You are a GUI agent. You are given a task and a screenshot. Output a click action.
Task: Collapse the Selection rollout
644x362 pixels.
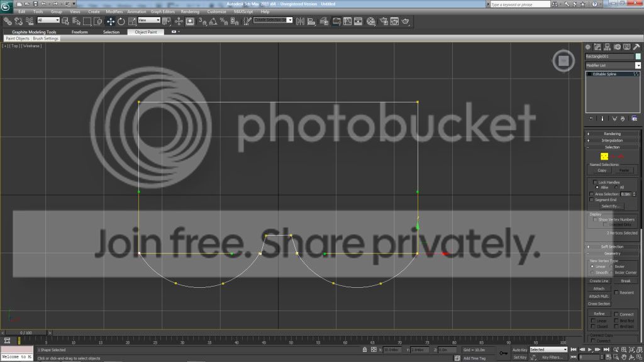[612, 147]
